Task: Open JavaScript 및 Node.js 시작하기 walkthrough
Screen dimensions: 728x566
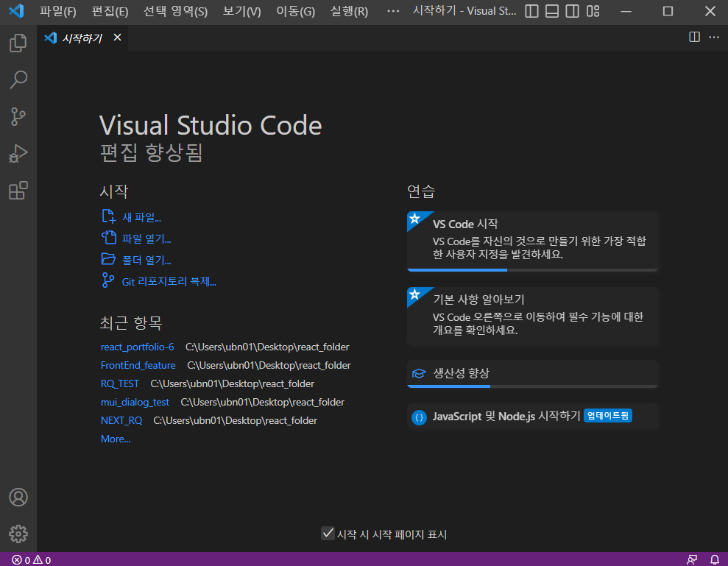Action: (x=532, y=417)
